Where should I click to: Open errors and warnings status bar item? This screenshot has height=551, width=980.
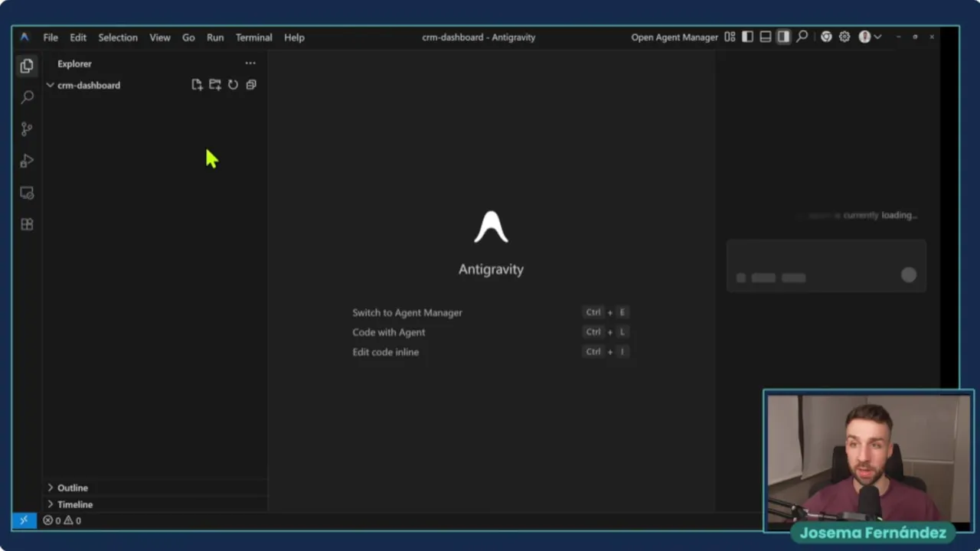62,520
